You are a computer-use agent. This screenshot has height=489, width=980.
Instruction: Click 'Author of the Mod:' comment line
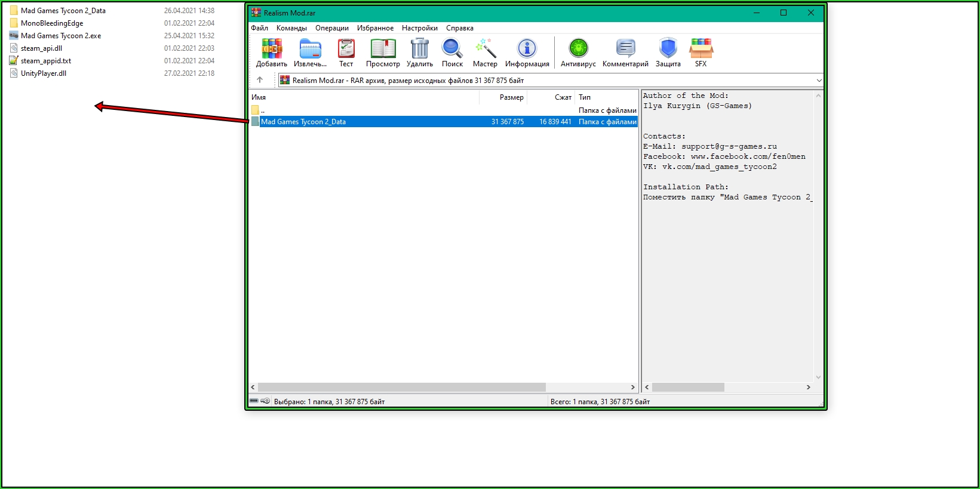(x=686, y=96)
